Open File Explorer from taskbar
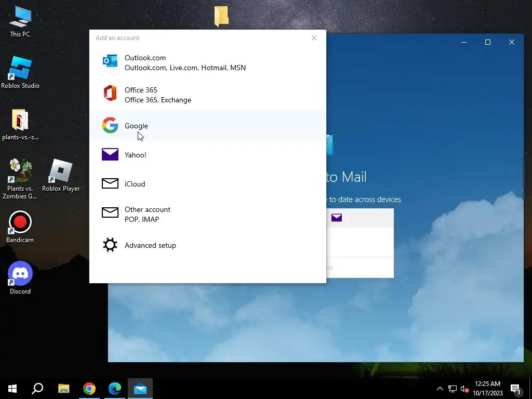The image size is (532, 399). [63, 389]
